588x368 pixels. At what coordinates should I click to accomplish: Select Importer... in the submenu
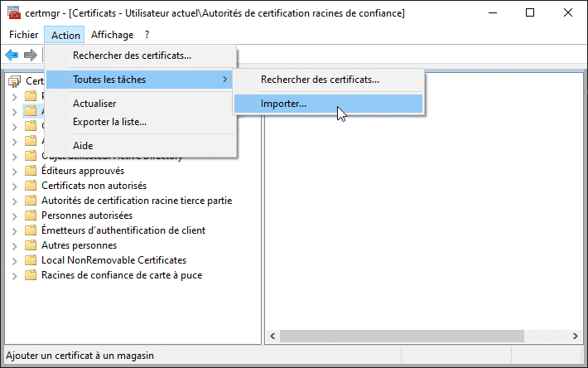283,104
